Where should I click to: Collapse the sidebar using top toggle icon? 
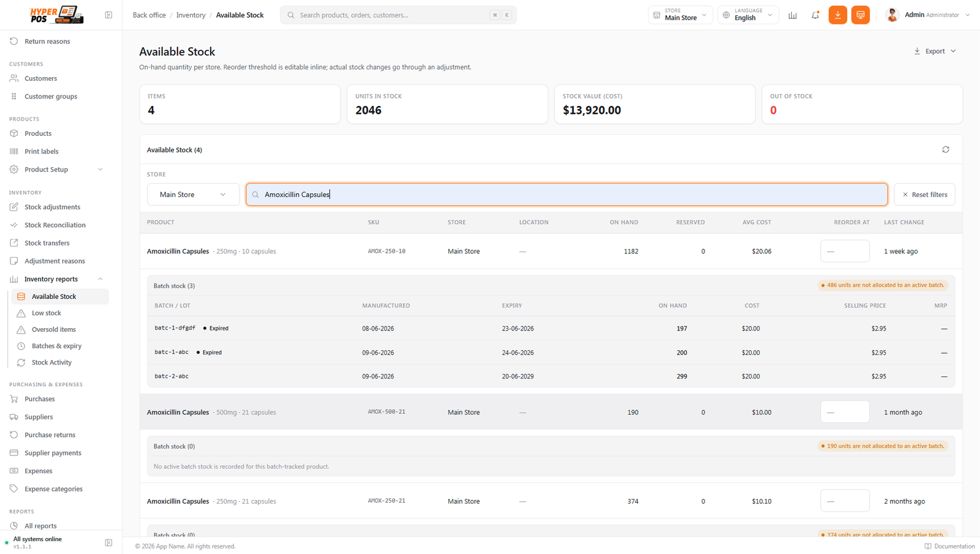(108, 15)
